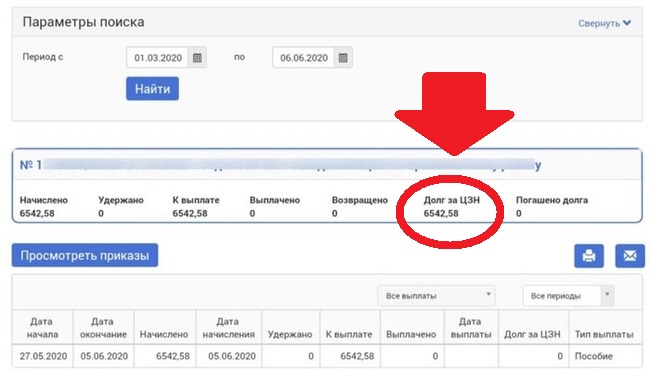Open the Все выплаты dropdown

[x=436, y=296]
